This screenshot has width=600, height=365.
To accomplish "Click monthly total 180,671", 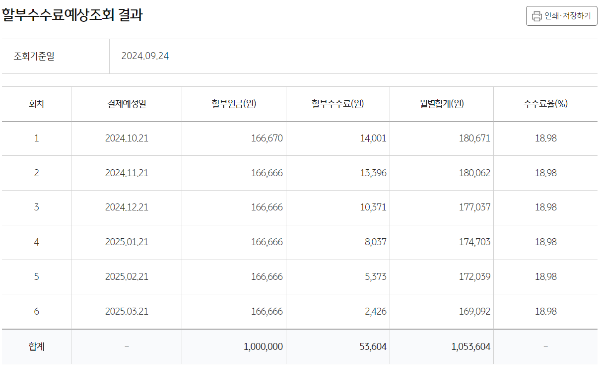I will pos(475,138).
